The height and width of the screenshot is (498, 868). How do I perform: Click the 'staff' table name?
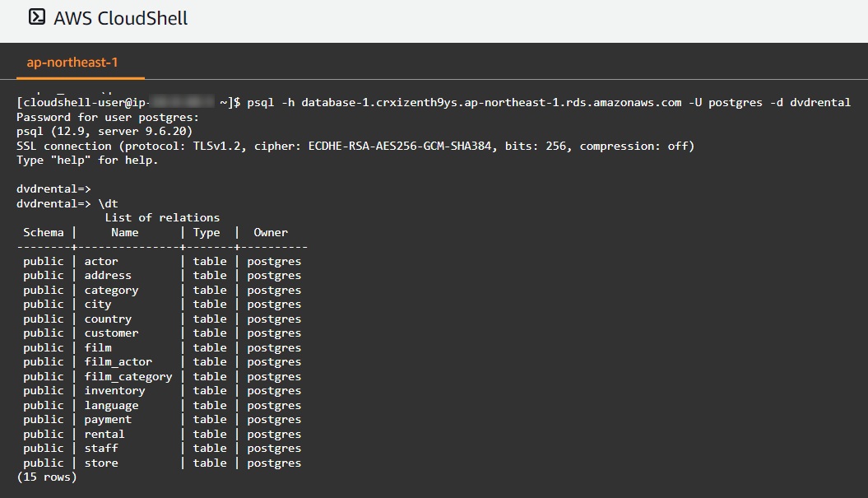pos(100,448)
